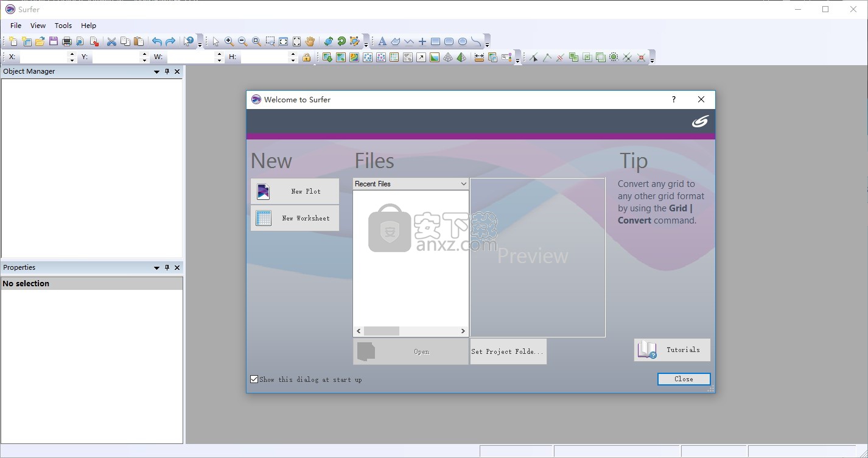868x458 pixels.
Task: Select the Pan hand tool
Action: tap(310, 41)
